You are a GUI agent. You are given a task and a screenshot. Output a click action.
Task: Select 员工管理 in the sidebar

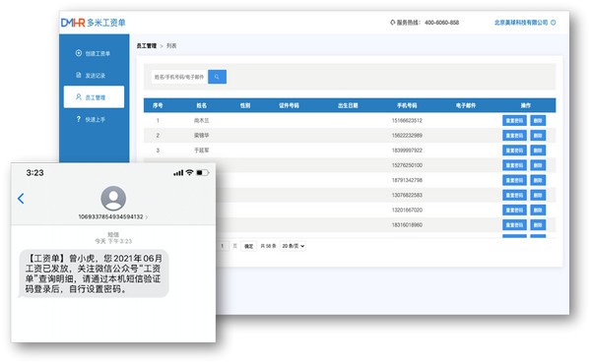(94, 97)
